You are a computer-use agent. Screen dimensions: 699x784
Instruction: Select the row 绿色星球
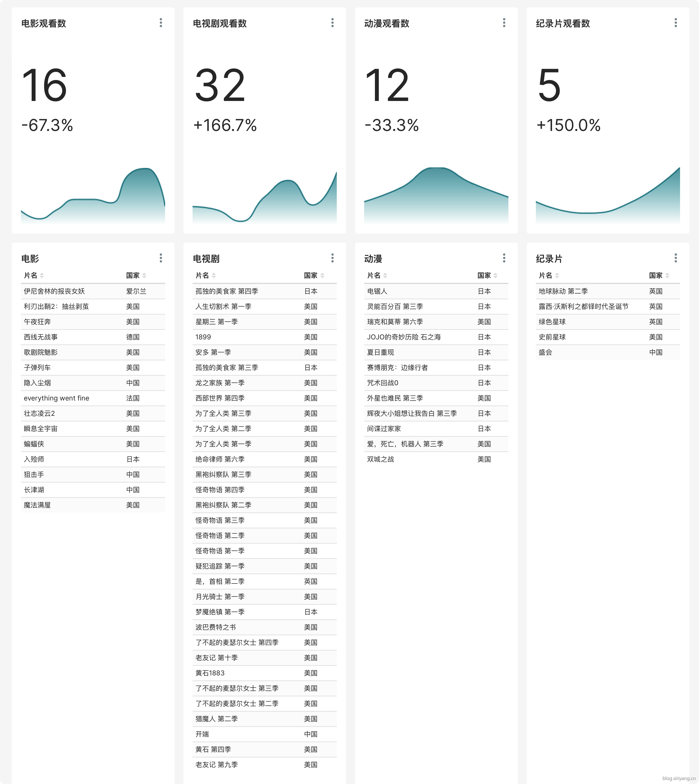click(608, 322)
